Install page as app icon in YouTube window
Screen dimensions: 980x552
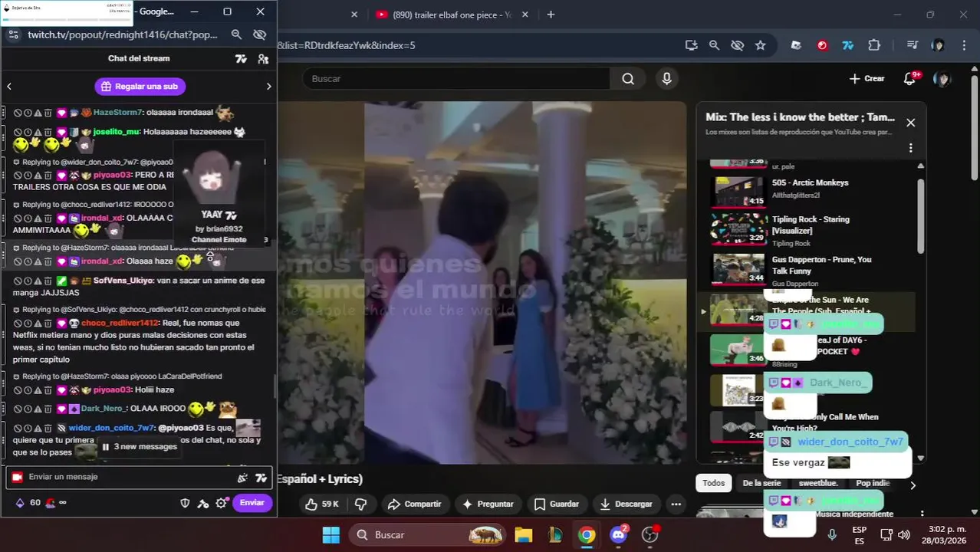coord(692,45)
